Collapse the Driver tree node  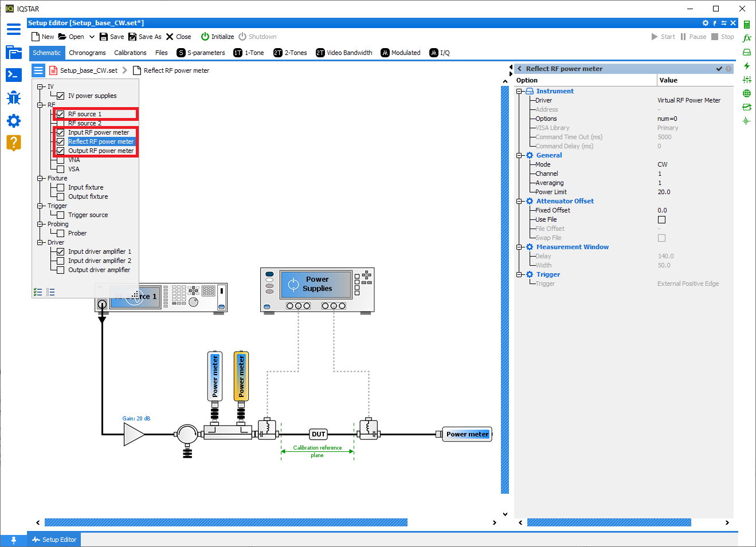pos(40,243)
